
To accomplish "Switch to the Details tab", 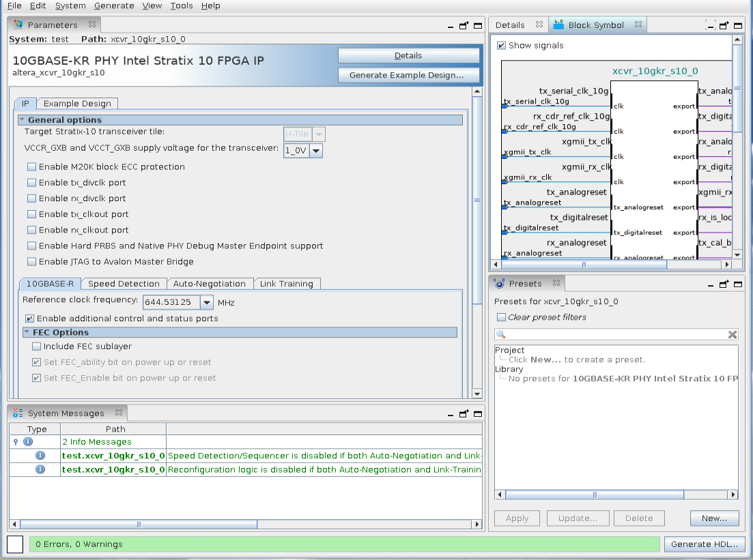I will coord(510,25).
